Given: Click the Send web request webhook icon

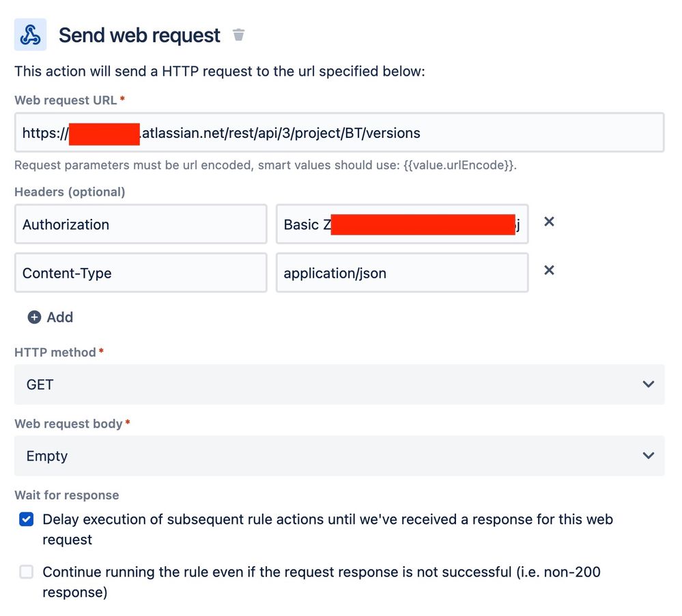Looking at the screenshot, I should 29,33.
